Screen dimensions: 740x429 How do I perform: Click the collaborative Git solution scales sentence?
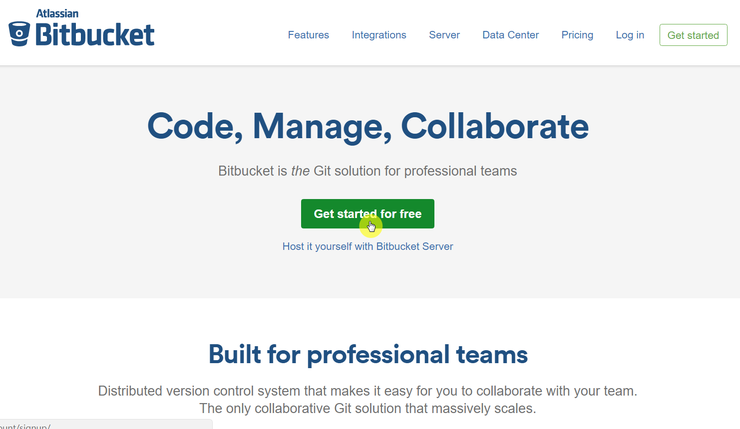pos(367,408)
